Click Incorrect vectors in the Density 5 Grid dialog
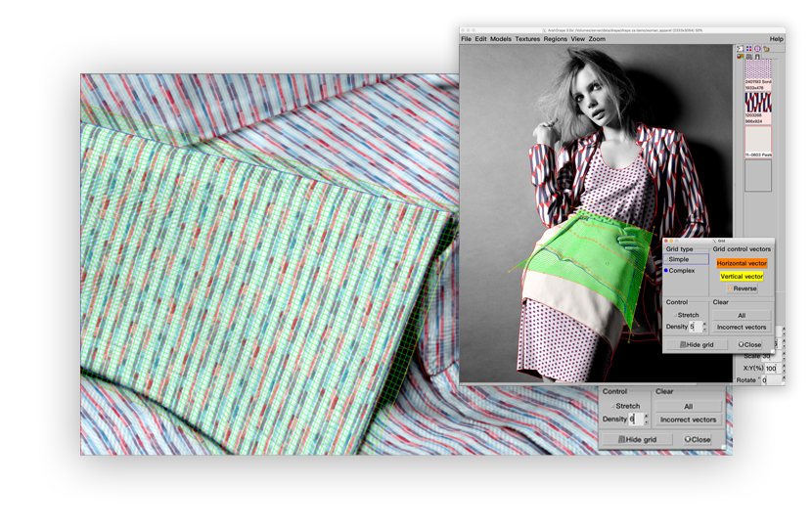Viewport: 812px width, 531px height. 742,327
